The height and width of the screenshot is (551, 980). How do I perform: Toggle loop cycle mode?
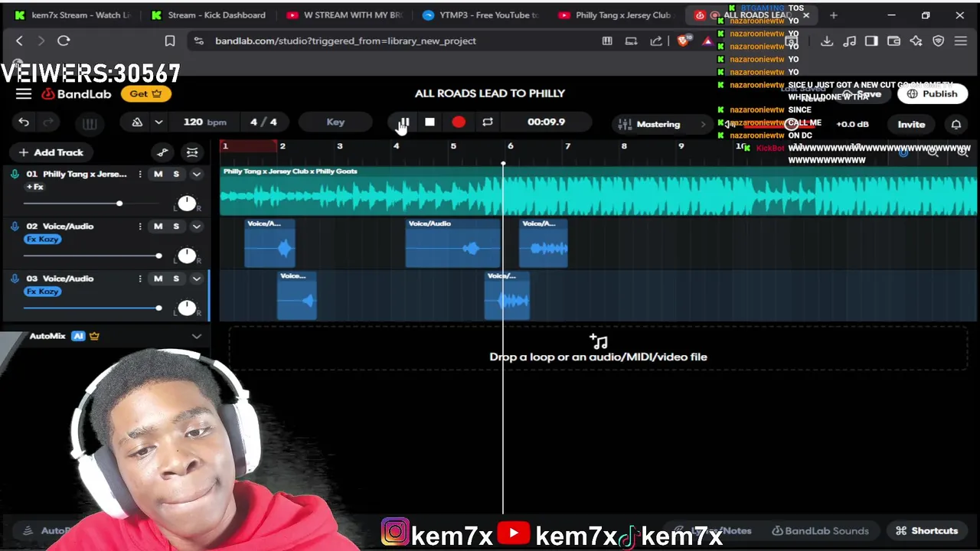click(487, 122)
